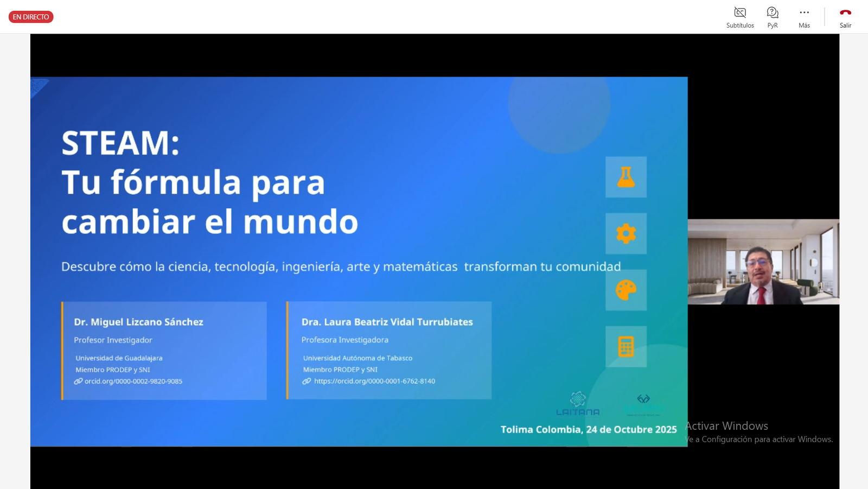Open Dra. Laura Vidal's ORCID URL
Screen dimensions: 868x489
(x=374, y=381)
